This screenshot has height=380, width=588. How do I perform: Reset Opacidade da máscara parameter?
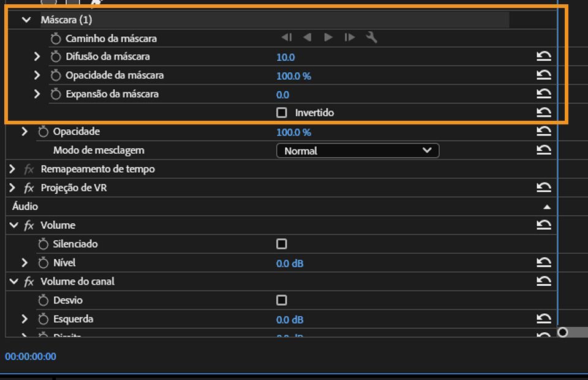tap(544, 75)
